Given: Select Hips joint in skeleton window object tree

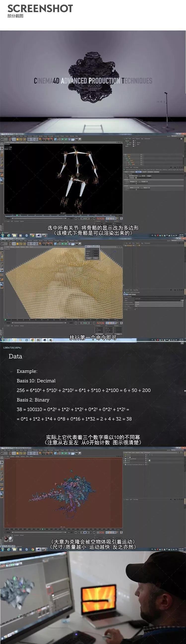Looking at the screenshot, I should (129, 156).
